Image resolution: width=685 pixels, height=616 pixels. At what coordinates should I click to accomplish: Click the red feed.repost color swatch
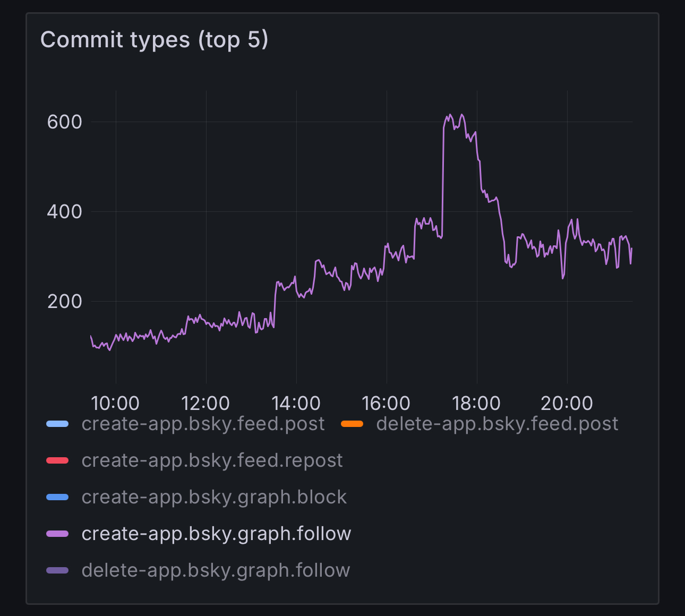pos(57,460)
